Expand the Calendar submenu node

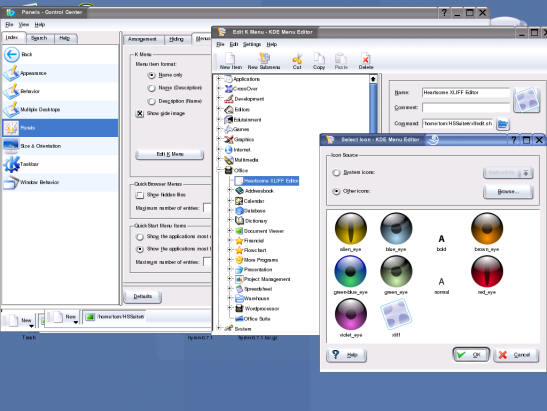coord(230,200)
